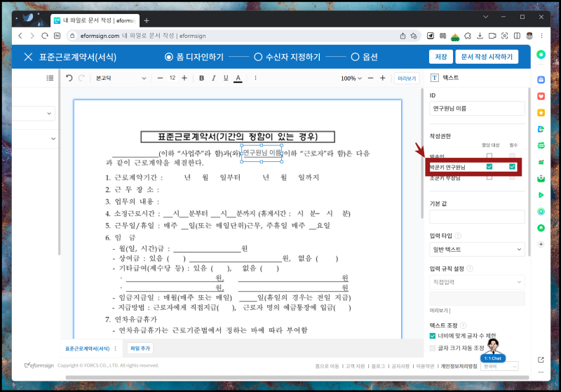
Task: Open the font color picker (A icon)
Action: pos(238,78)
